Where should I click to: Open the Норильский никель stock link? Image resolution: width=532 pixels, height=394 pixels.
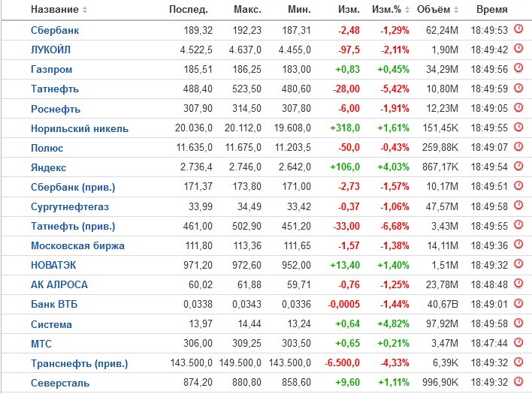point(80,129)
